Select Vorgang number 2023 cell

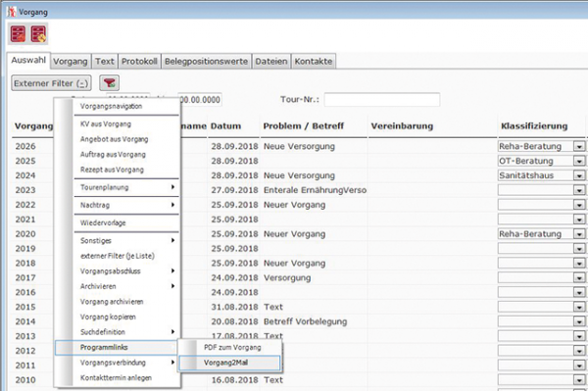pyautogui.click(x=25, y=190)
